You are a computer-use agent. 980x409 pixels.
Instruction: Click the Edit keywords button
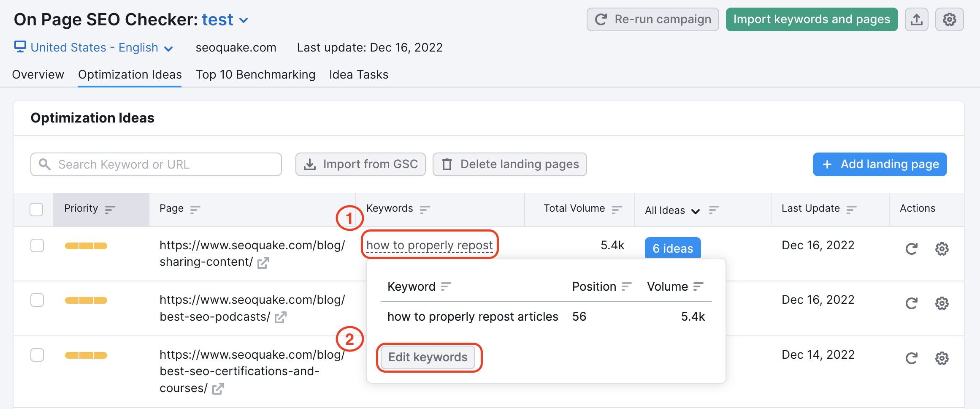tap(428, 357)
